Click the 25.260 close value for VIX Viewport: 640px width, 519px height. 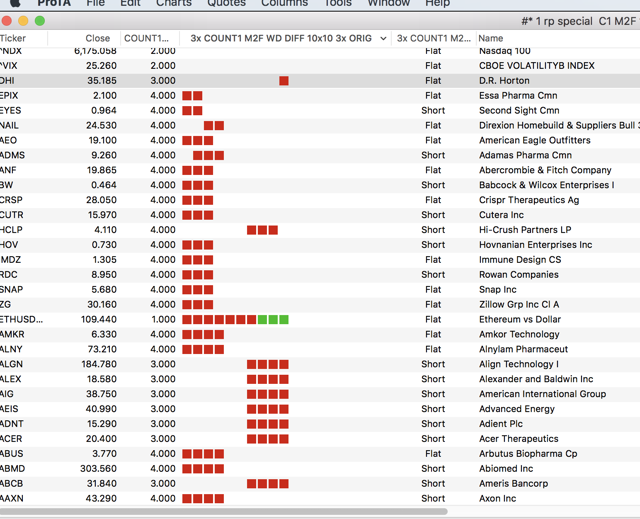coord(101,66)
